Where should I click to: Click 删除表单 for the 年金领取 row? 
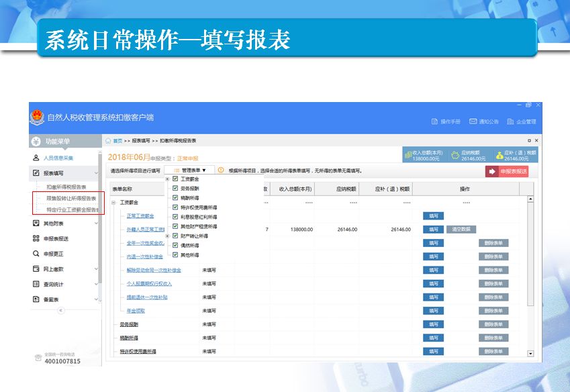(493, 311)
